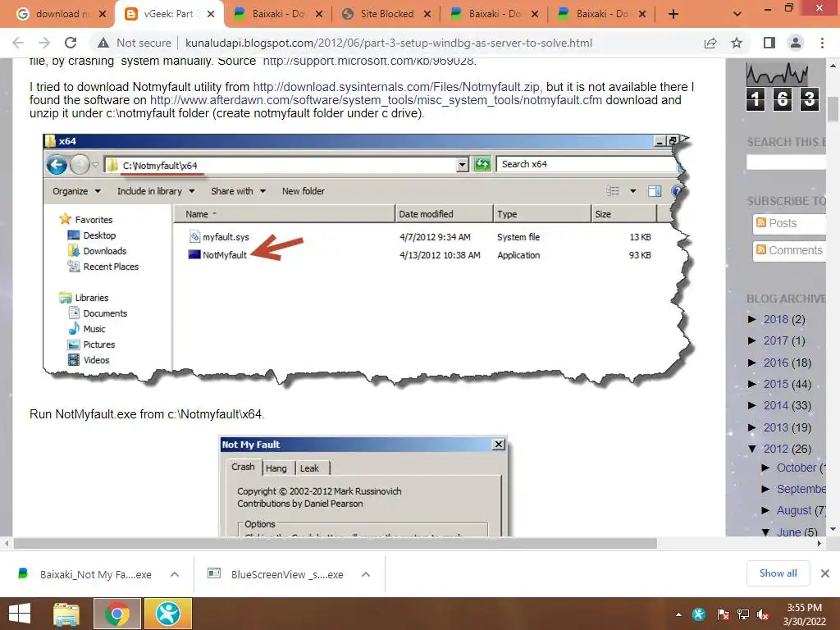Go back to the previous page
The image size is (840, 630).
18,43
